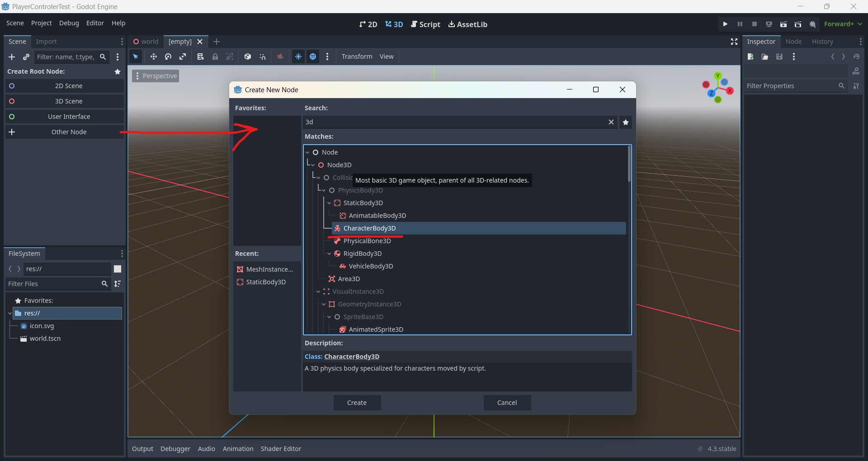Toggle the favorite star on the 3d search
Viewport: 868px width, 461px height.
[x=626, y=122]
